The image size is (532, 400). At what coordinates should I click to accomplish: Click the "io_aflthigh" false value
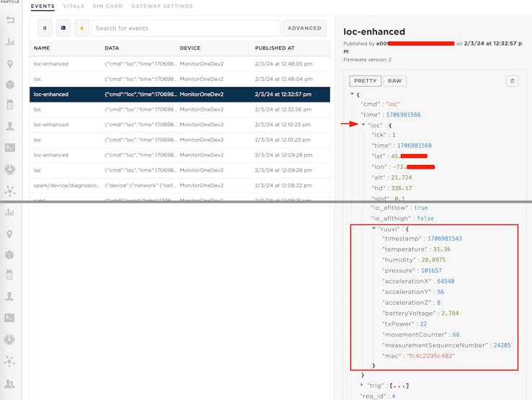point(425,218)
